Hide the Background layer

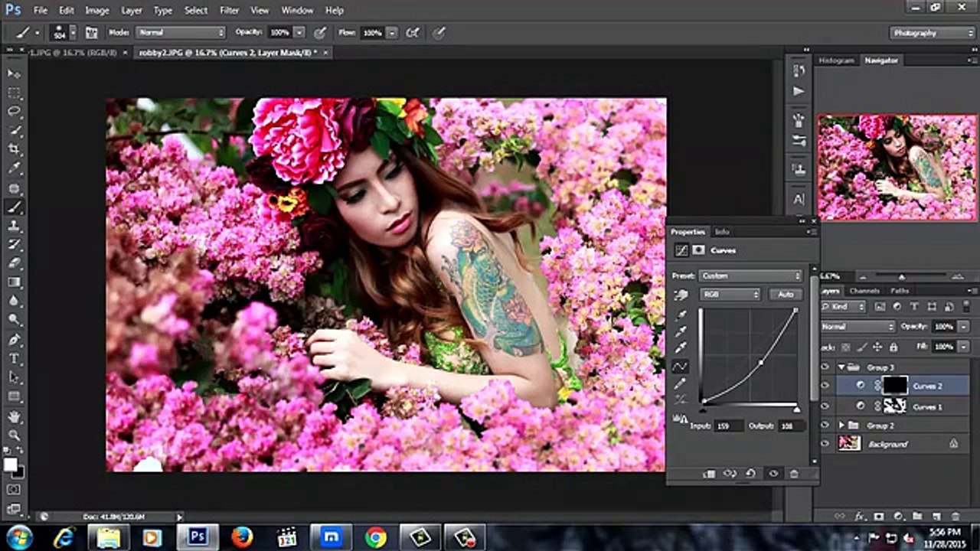pos(825,444)
